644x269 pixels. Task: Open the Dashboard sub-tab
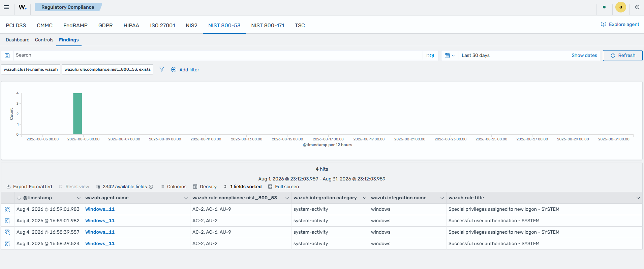(18, 40)
